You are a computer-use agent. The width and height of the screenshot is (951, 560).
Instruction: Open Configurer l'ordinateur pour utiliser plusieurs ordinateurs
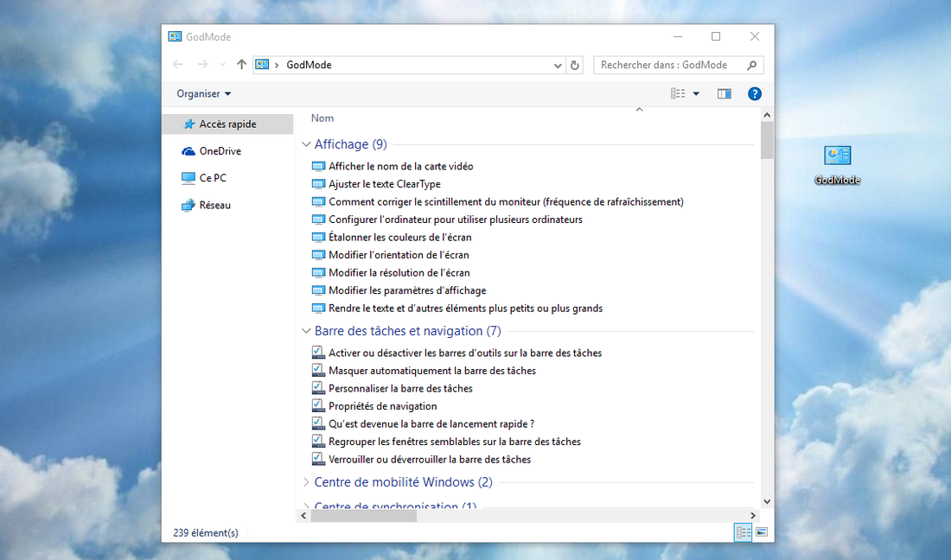(456, 220)
